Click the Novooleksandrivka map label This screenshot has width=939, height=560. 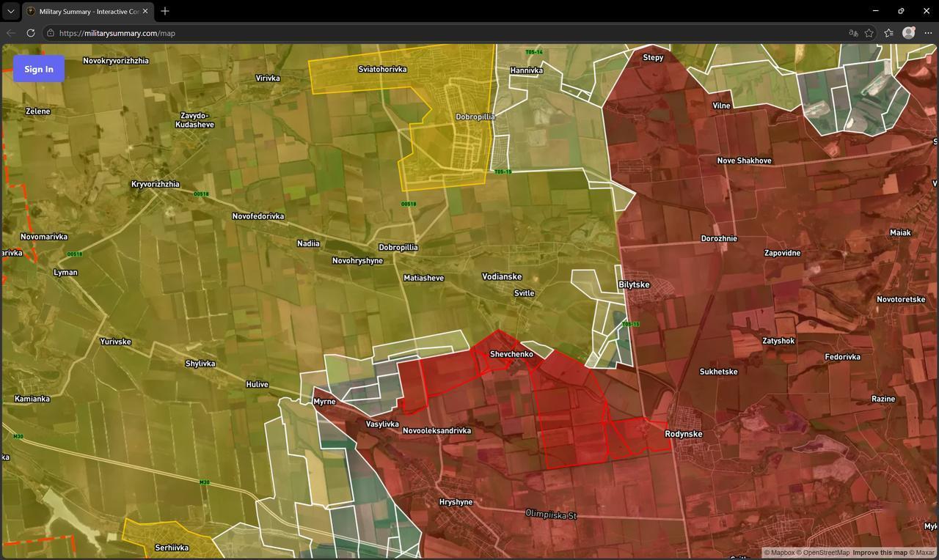pyautogui.click(x=436, y=430)
